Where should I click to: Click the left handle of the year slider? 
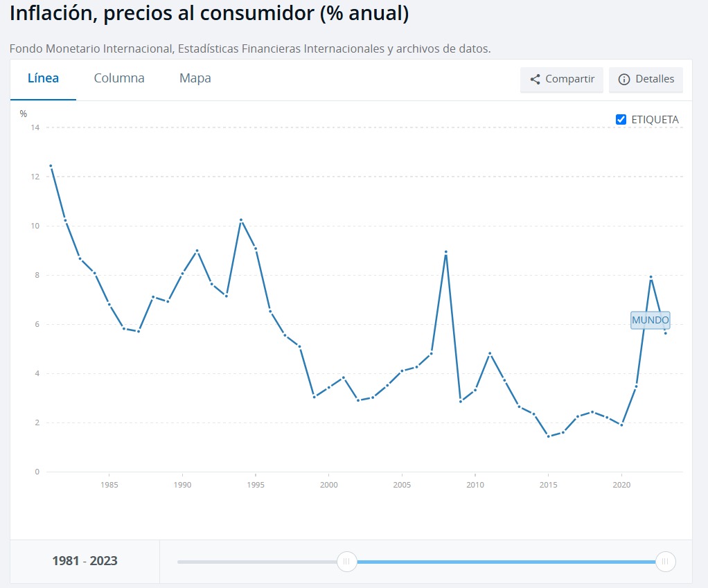tap(346, 561)
